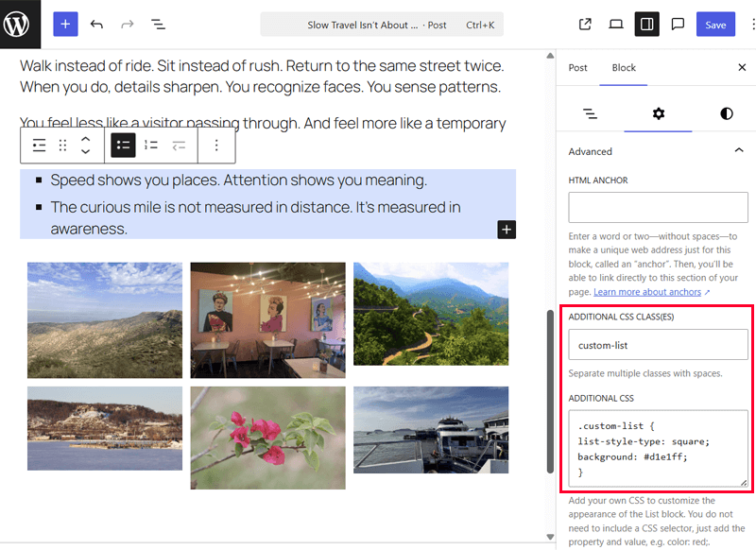Select unordered bullet list style

point(123,146)
